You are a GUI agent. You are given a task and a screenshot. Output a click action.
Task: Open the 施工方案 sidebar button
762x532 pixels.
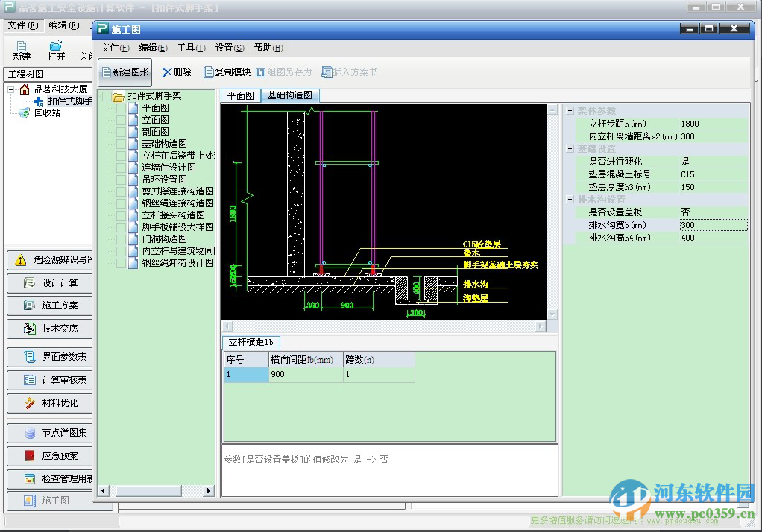click(49, 305)
